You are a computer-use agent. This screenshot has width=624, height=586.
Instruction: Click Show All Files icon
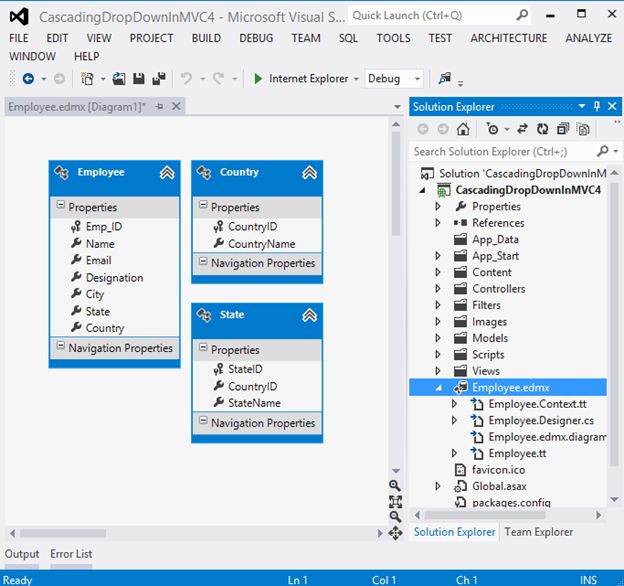click(583, 129)
